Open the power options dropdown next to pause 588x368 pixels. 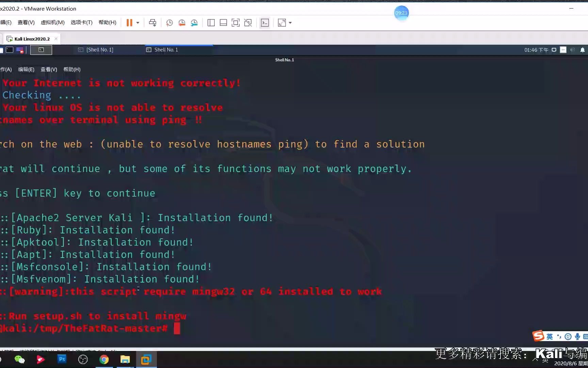138,23
